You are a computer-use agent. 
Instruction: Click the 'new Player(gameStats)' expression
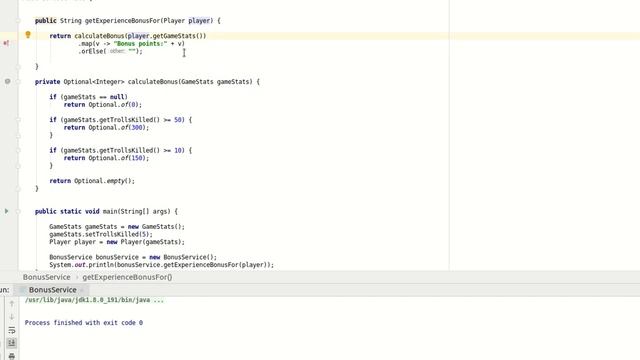144,242
